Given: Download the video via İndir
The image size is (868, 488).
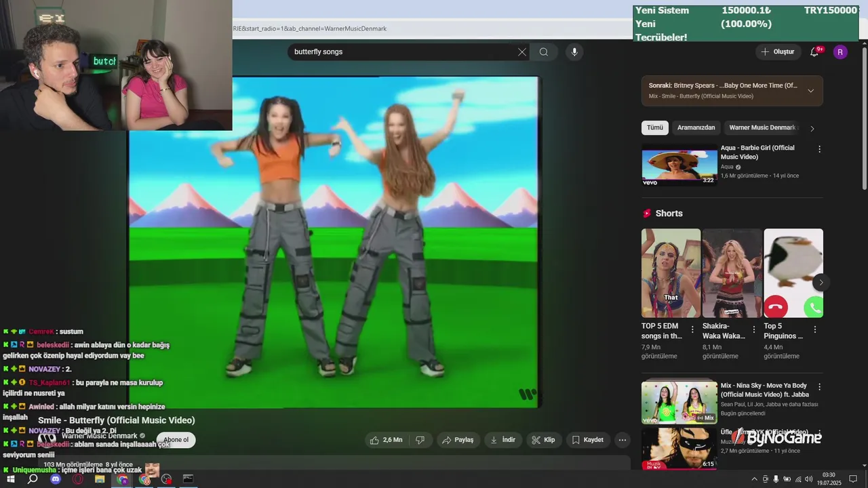Looking at the screenshot, I should tap(502, 440).
